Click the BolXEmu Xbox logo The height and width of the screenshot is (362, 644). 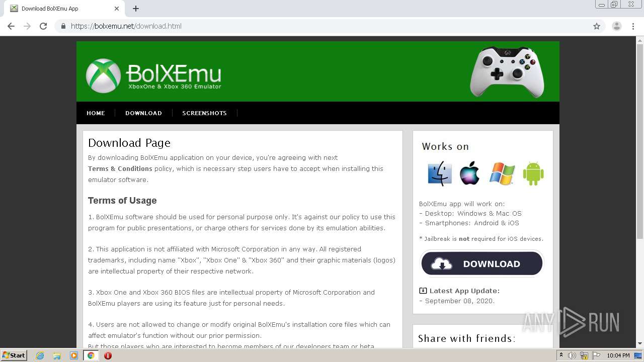tap(153, 75)
